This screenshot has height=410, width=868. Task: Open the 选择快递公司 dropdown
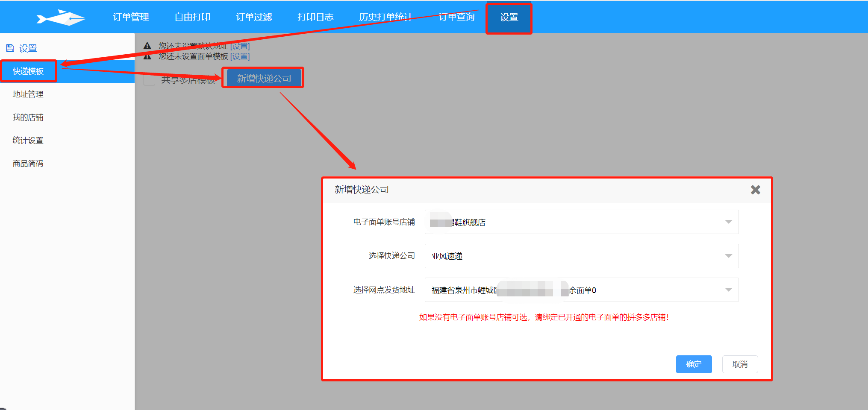click(581, 256)
